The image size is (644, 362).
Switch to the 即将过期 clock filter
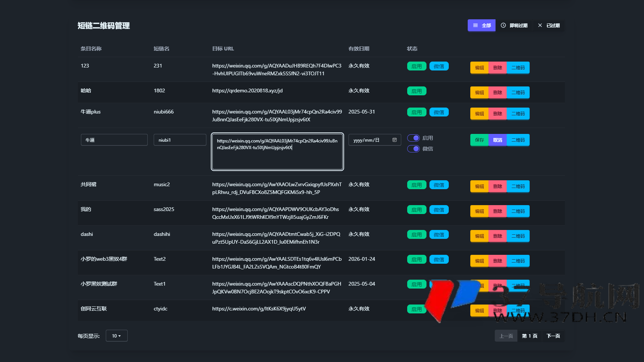pyautogui.click(x=514, y=26)
